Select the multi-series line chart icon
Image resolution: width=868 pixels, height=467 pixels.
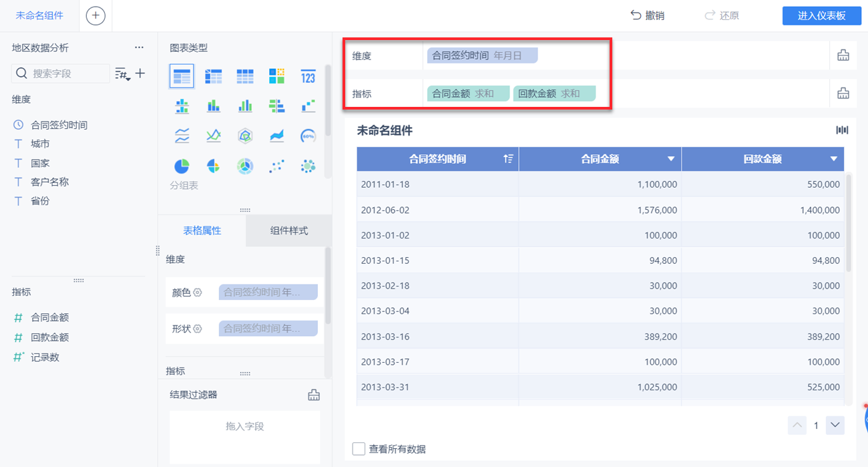click(213, 136)
